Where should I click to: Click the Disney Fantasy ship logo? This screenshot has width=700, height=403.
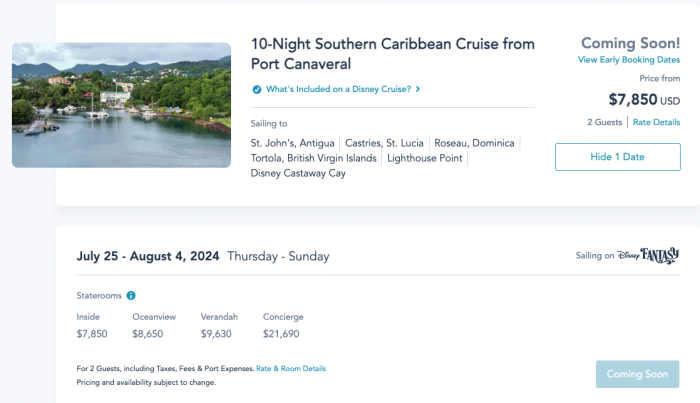648,256
